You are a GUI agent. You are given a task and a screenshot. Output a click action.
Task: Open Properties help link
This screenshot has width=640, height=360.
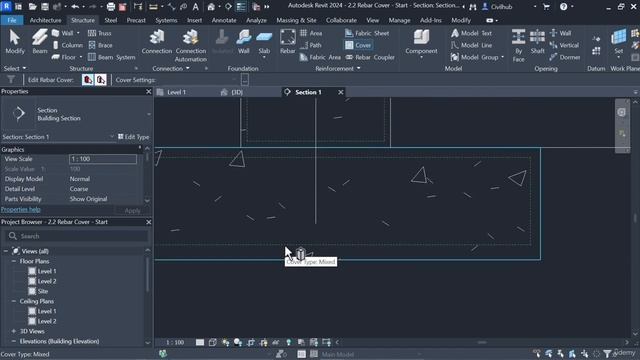(20, 209)
